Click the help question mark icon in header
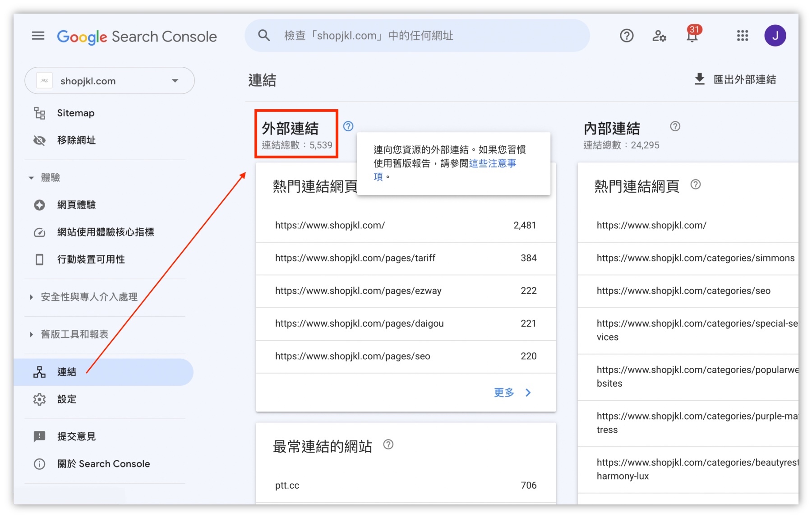The image size is (812, 518). pyautogui.click(x=626, y=36)
